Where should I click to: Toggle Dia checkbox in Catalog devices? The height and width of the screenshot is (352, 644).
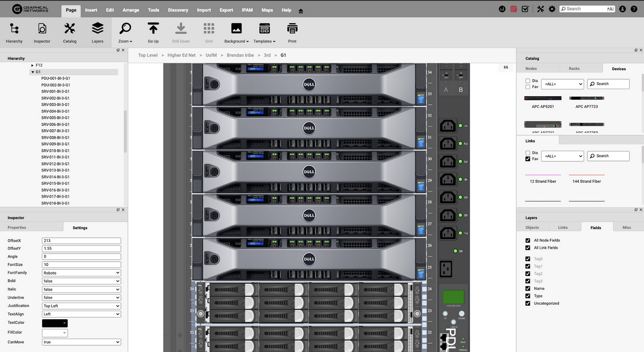click(x=528, y=81)
